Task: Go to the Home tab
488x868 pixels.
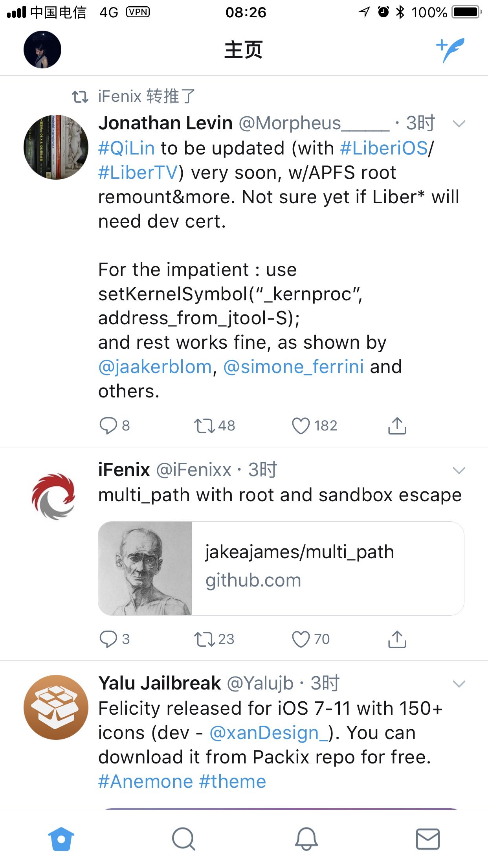Action: click(61, 839)
